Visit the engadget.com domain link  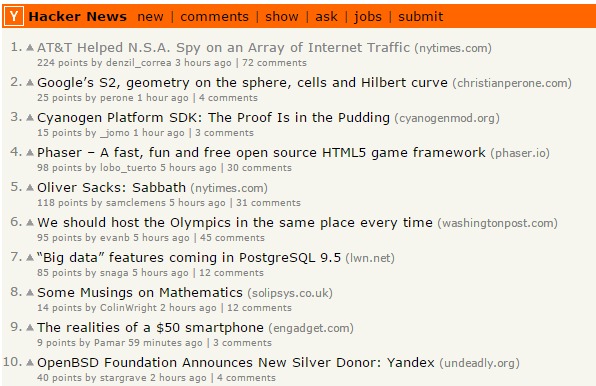(x=311, y=328)
